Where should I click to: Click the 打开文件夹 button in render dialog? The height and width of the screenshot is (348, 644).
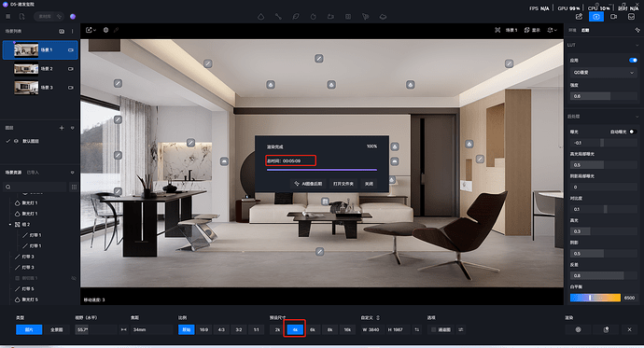point(343,184)
